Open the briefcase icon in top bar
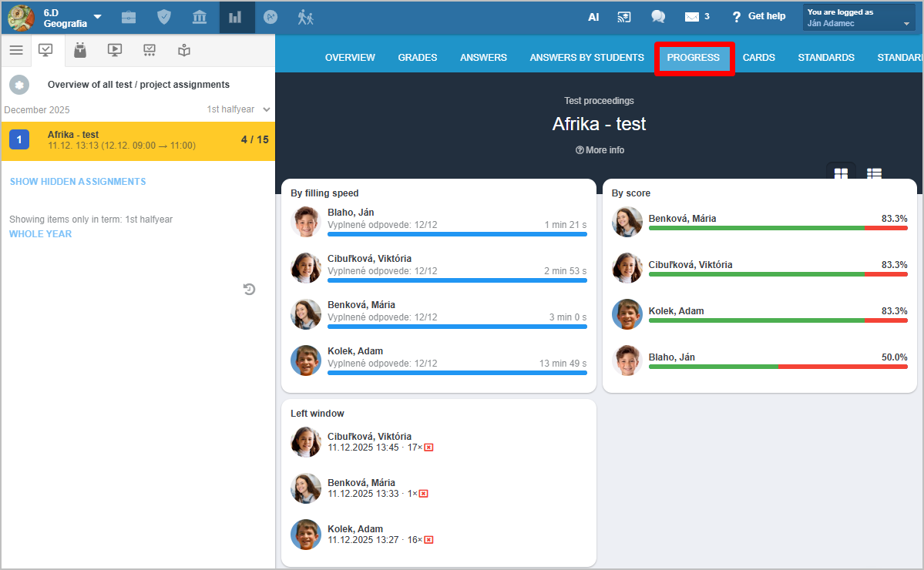 (x=129, y=17)
